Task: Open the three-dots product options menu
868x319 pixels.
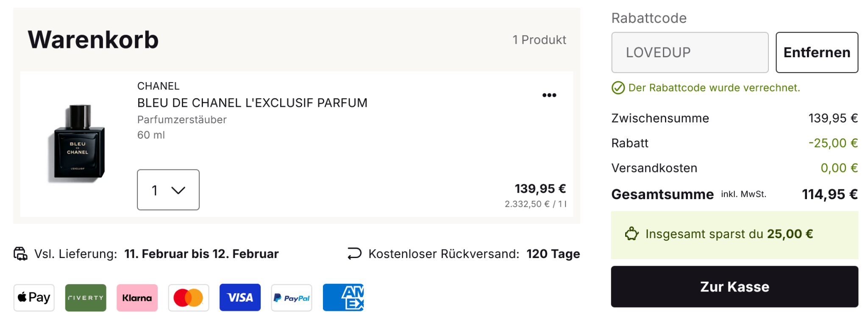Action: tap(549, 95)
